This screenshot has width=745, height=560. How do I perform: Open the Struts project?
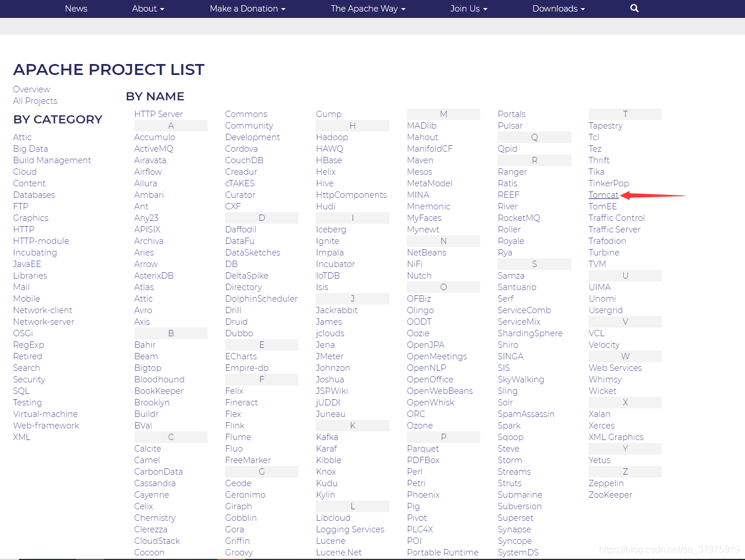tap(510, 483)
